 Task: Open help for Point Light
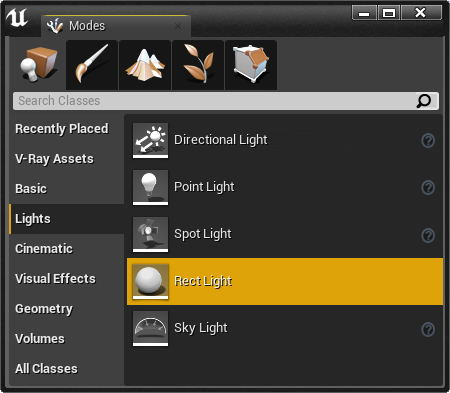coord(428,188)
